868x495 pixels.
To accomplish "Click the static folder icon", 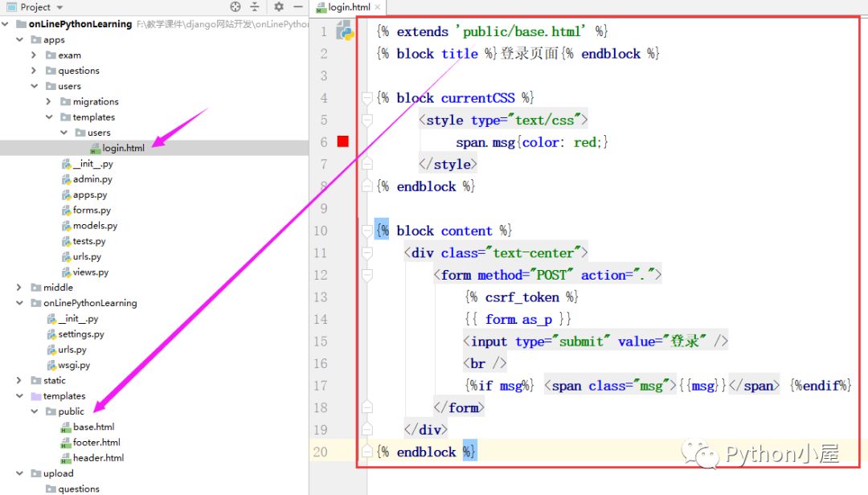I will [x=36, y=380].
